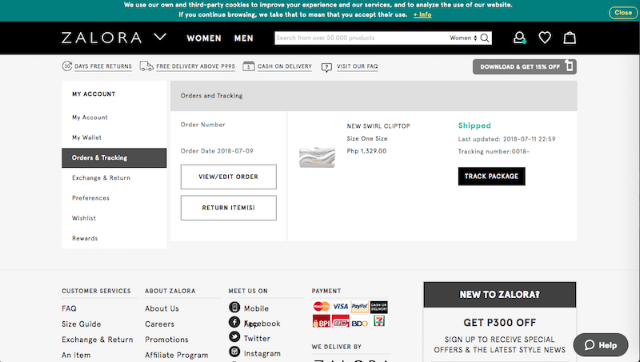Click the Days Free Returns link
640x362 pixels.
[103, 67]
